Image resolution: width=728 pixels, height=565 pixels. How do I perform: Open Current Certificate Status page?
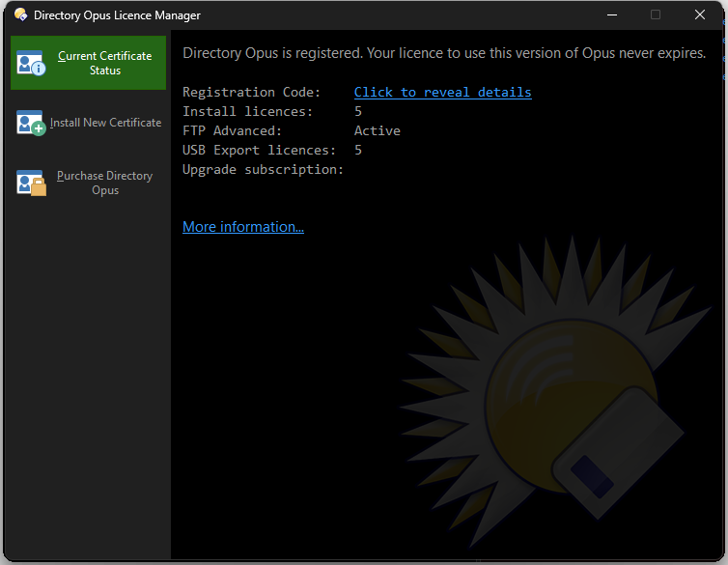click(x=88, y=63)
